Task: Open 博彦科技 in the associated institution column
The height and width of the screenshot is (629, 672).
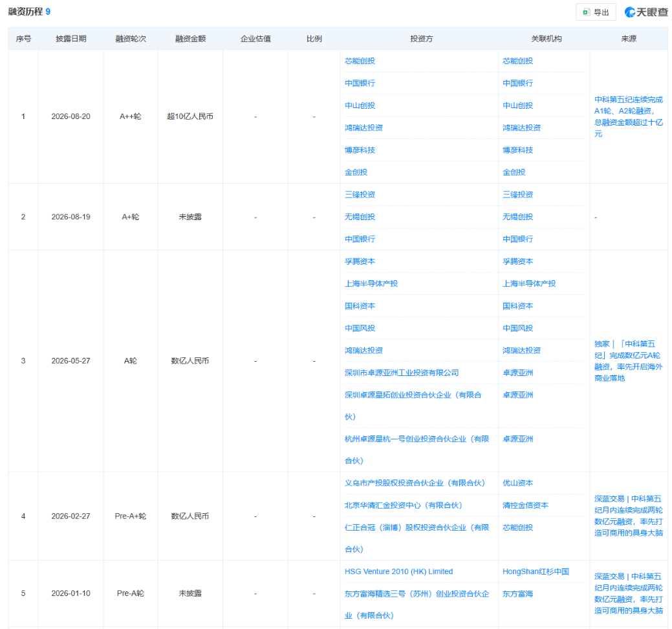Action: 517,150
